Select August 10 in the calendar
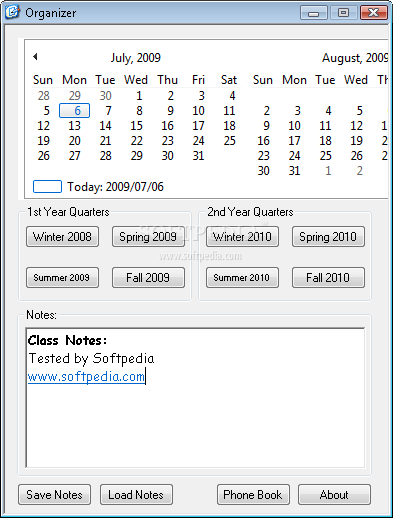 tap(294, 126)
